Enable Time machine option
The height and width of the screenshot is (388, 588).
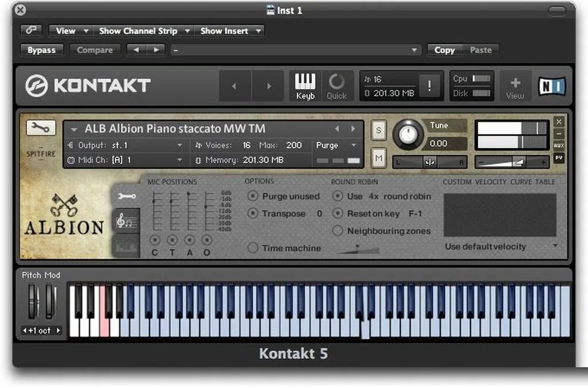pos(253,247)
